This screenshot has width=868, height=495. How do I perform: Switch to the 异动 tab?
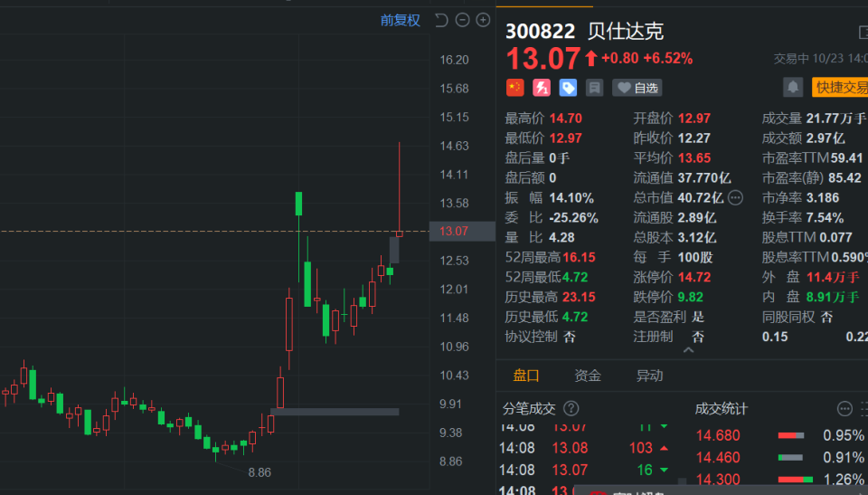[649, 376]
